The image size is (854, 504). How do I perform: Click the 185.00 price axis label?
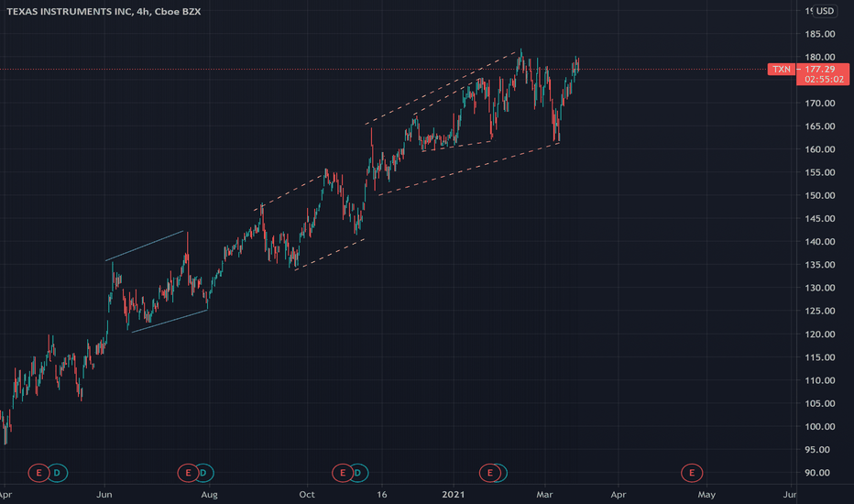tap(820, 34)
